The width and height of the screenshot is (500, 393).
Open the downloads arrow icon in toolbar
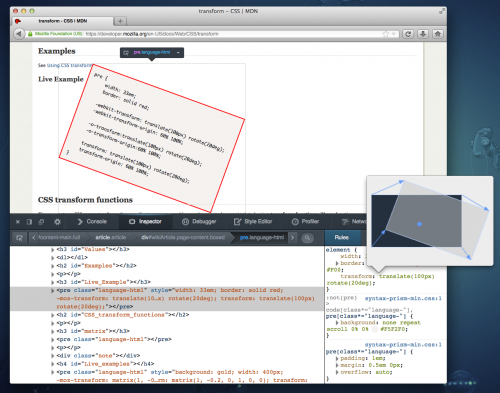click(x=423, y=34)
